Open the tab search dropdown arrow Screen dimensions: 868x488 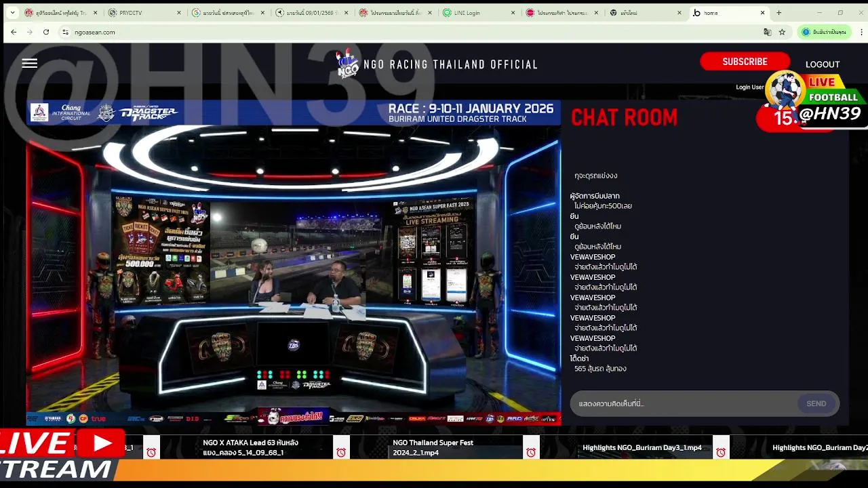(12, 12)
